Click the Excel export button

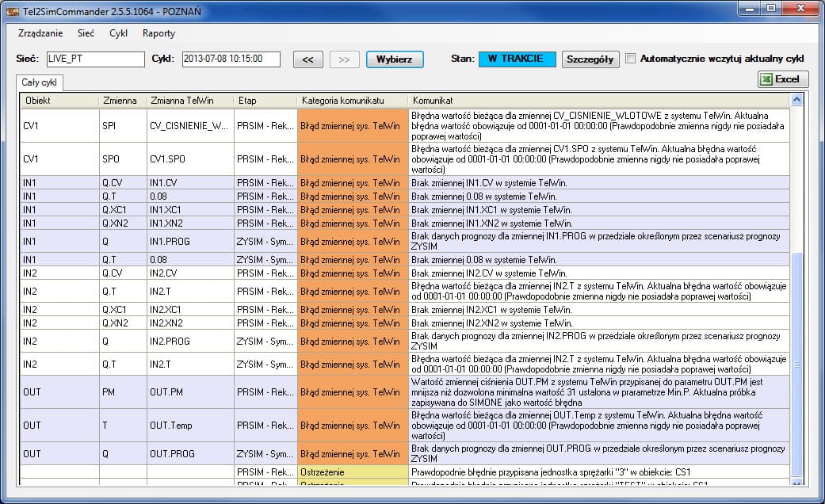(782, 79)
